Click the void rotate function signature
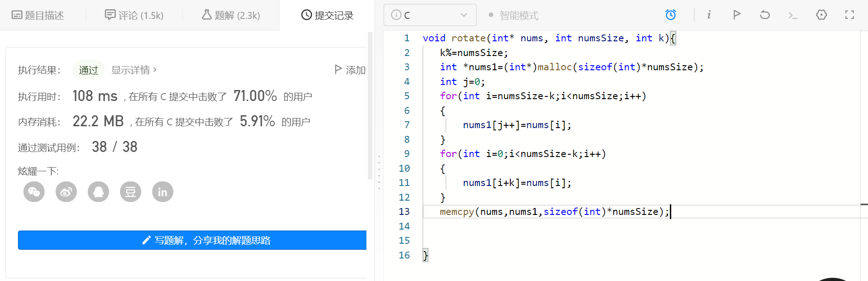 549,38
